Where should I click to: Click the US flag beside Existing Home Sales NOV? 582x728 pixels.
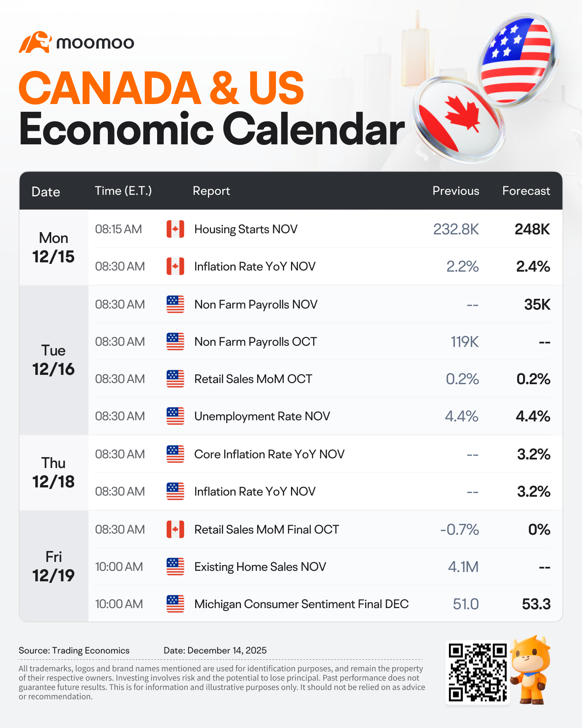[175, 567]
